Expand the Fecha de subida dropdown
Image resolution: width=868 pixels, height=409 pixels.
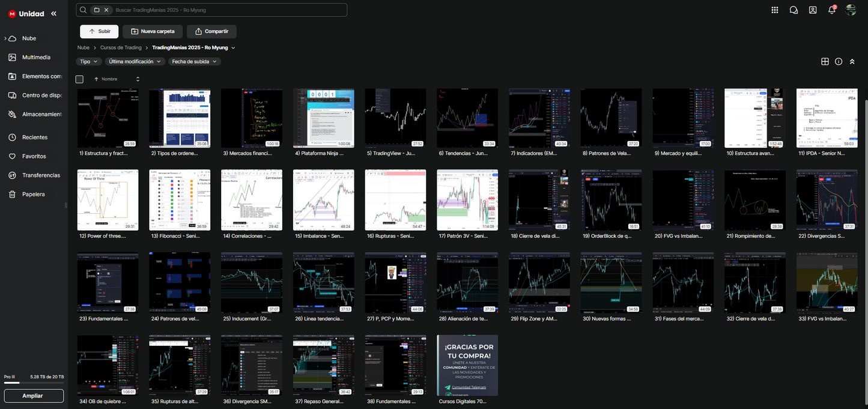tap(195, 61)
